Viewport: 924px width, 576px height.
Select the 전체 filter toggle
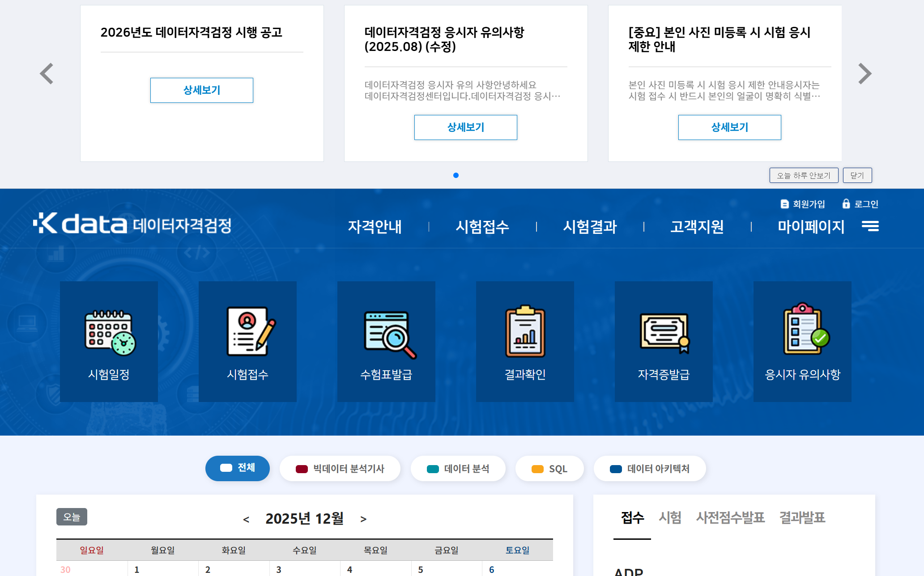click(237, 468)
